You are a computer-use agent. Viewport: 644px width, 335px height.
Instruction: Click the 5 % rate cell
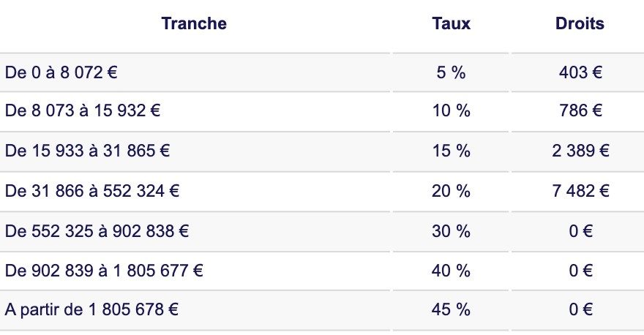click(451, 72)
